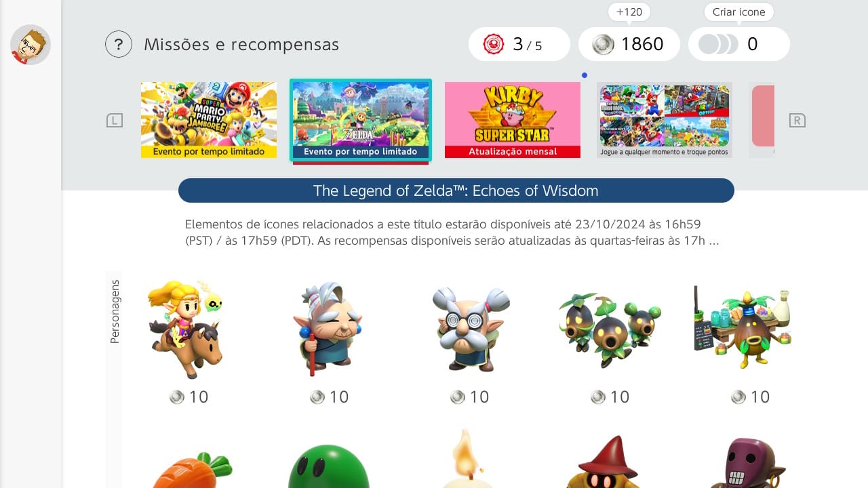Pick the green blob Zol icon
Screen dimensions: 868x488
pyautogui.click(x=329, y=466)
